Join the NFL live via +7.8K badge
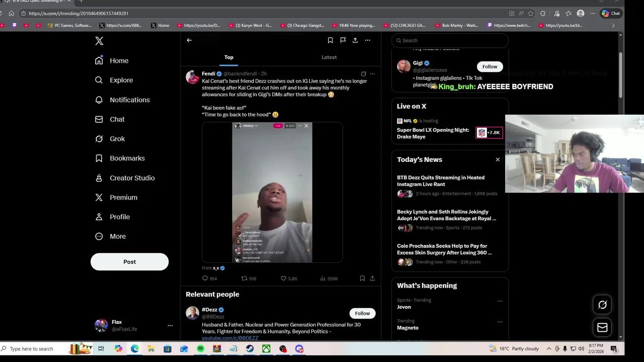Image resolution: width=644 pixels, height=362 pixels. (489, 133)
